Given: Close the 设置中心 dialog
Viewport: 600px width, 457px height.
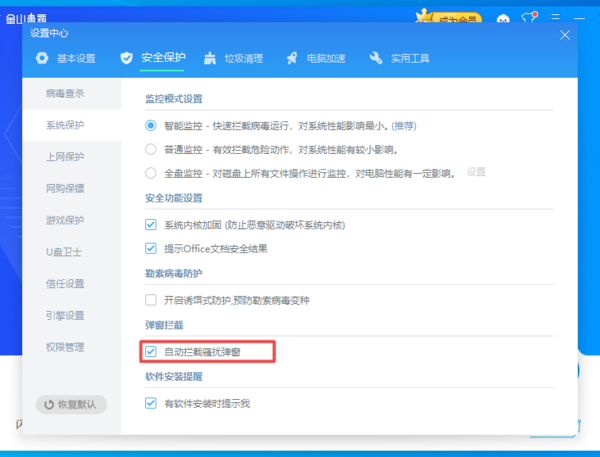Looking at the screenshot, I should point(565,34).
